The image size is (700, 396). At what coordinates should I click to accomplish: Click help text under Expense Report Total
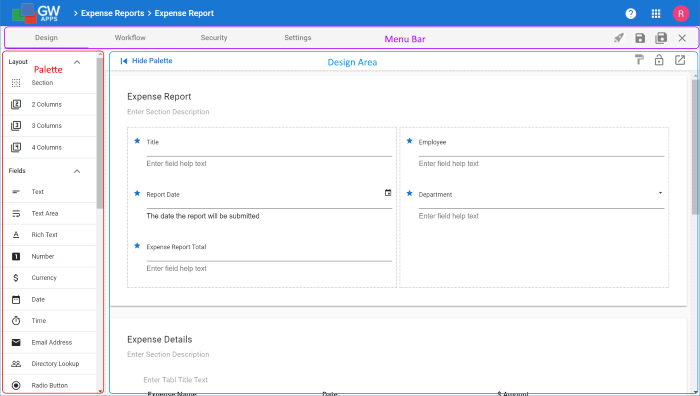coord(176,269)
